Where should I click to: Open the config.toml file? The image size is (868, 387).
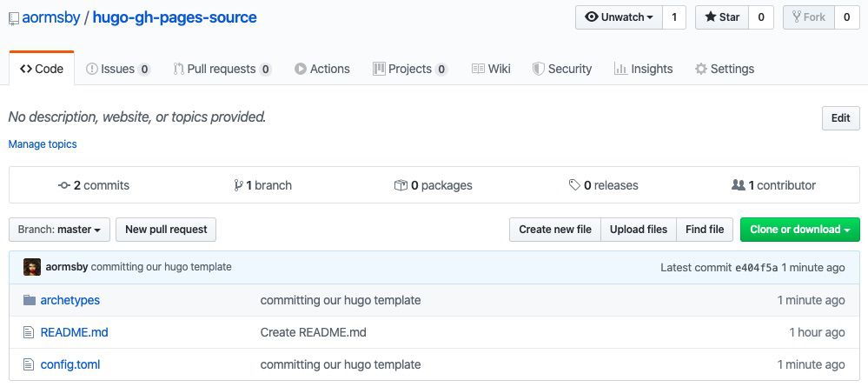pos(70,364)
